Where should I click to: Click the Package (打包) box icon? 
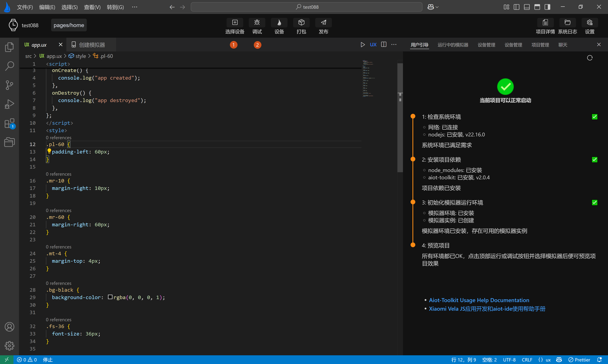point(301,23)
